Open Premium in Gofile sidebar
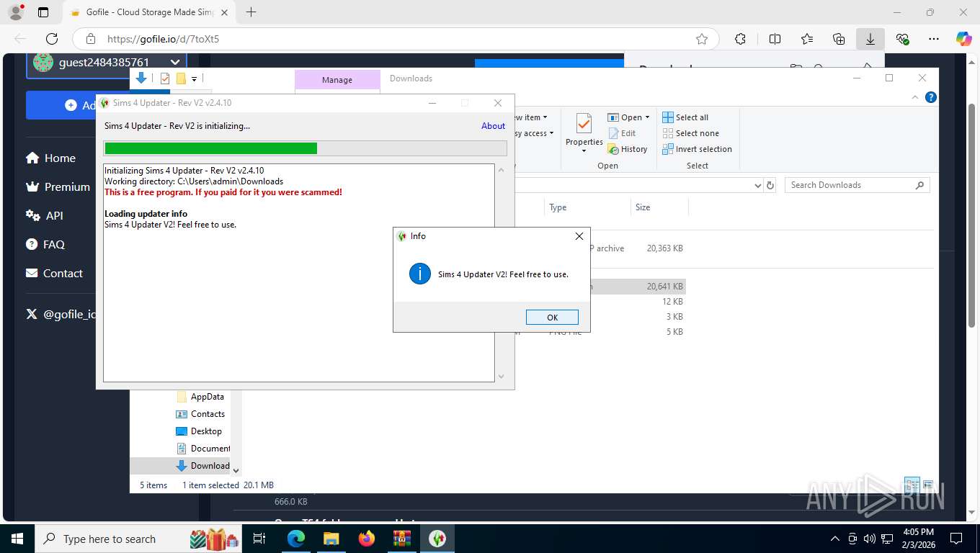The width and height of the screenshot is (980, 553). point(58,187)
